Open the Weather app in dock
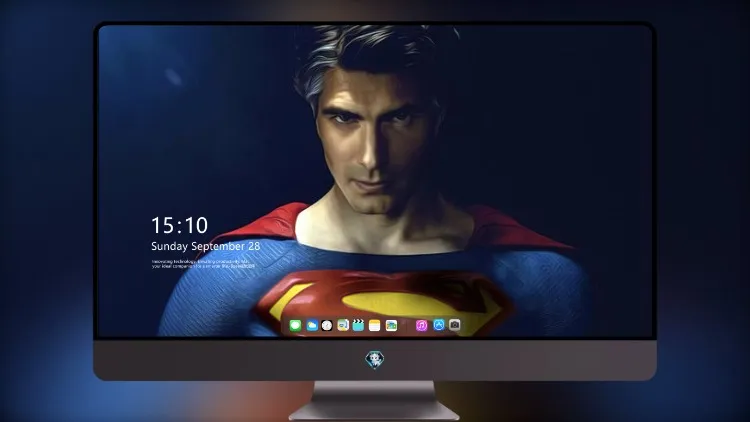 [312, 326]
